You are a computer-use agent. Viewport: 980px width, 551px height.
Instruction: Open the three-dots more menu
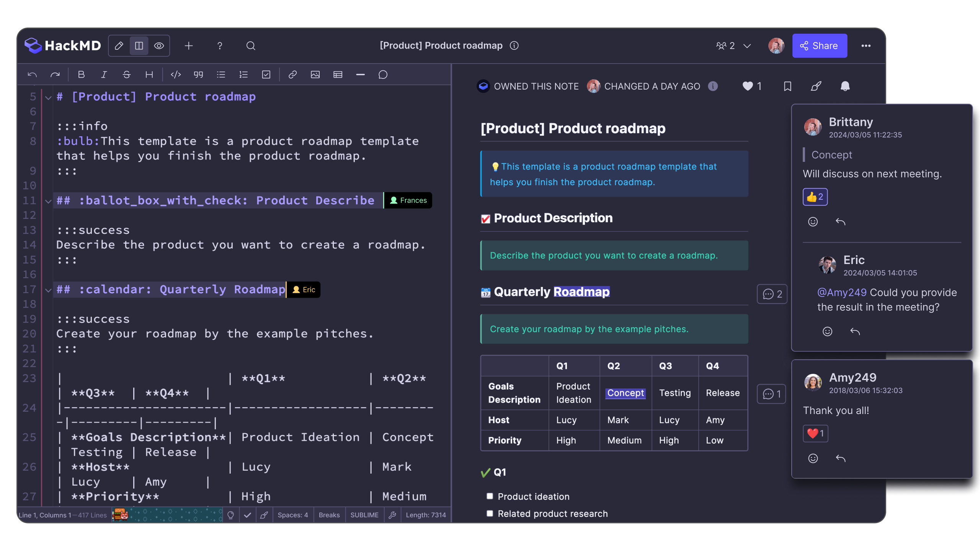(x=866, y=46)
